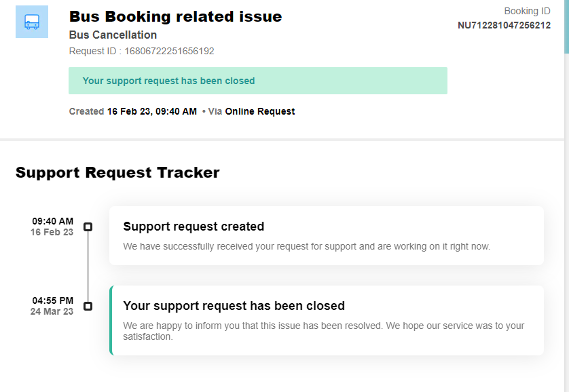Click the "We have successfully received" description text

[306, 246]
